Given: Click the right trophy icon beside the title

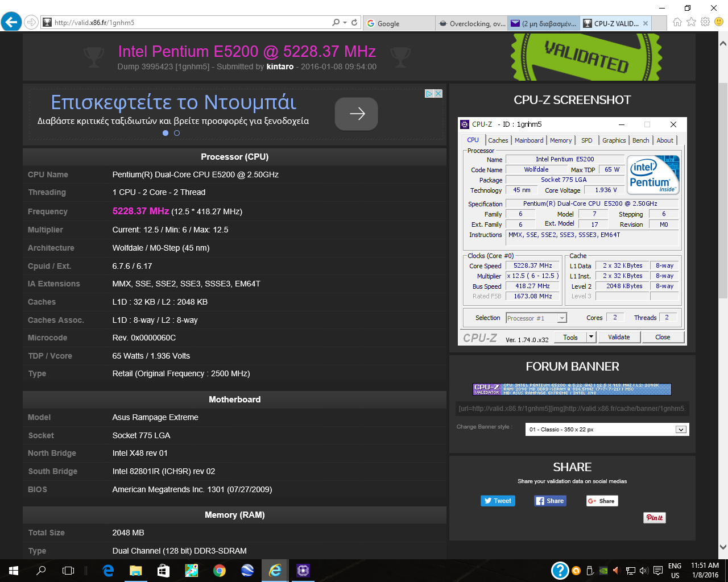Looking at the screenshot, I should pos(400,56).
